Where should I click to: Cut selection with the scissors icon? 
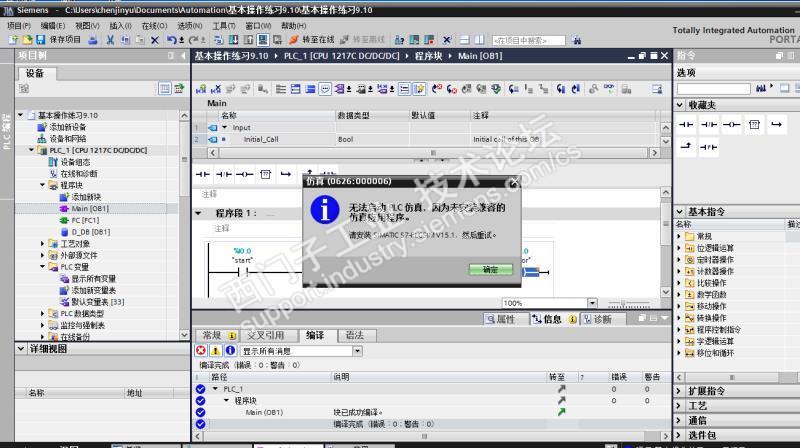[x=110, y=40]
